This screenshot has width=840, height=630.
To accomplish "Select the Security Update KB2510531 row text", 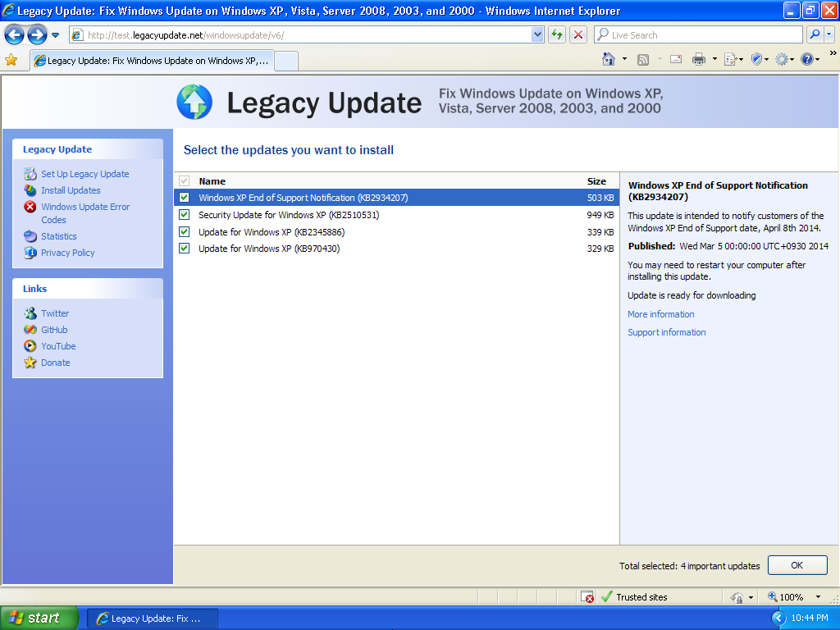I will (x=289, y=215).
